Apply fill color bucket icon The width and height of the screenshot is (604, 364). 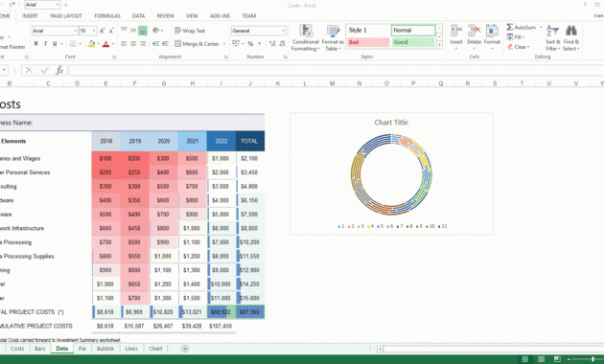(91, 44)
